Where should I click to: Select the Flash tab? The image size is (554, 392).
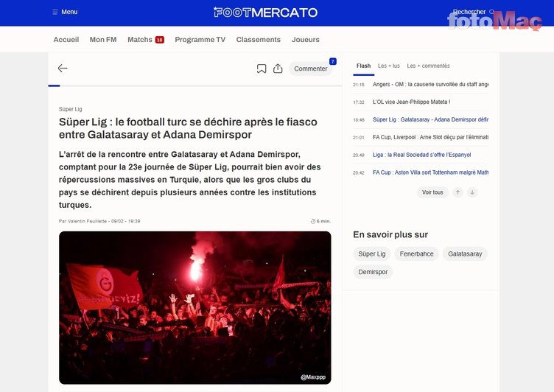tap(363, 66)
